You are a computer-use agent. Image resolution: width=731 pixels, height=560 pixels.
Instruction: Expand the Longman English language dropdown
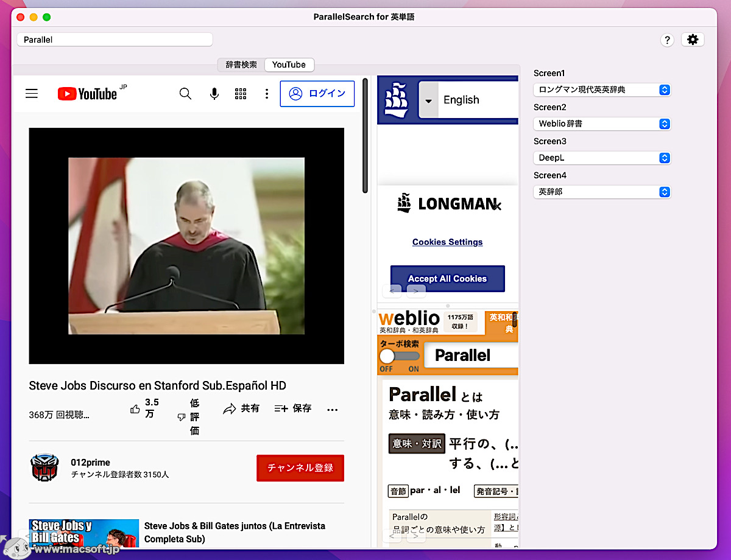[x=428, y=100]
